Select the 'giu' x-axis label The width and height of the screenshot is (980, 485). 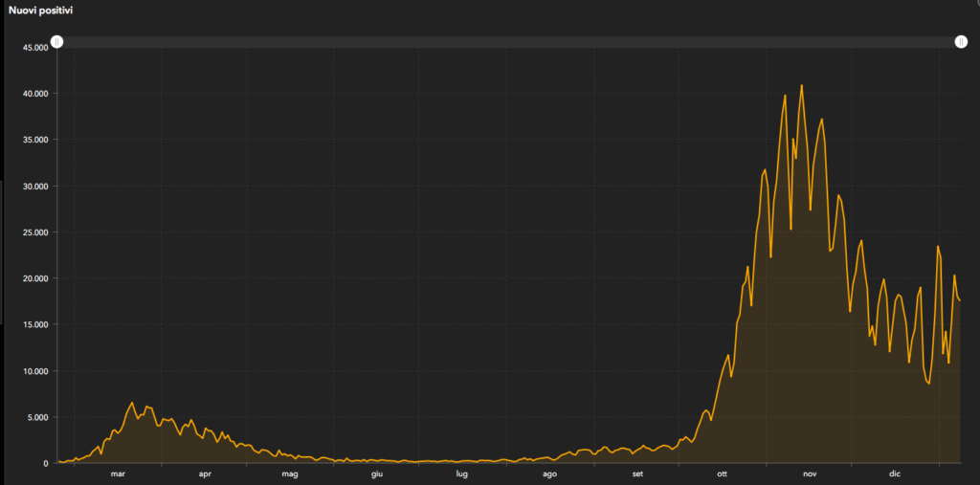click(377, 474)
